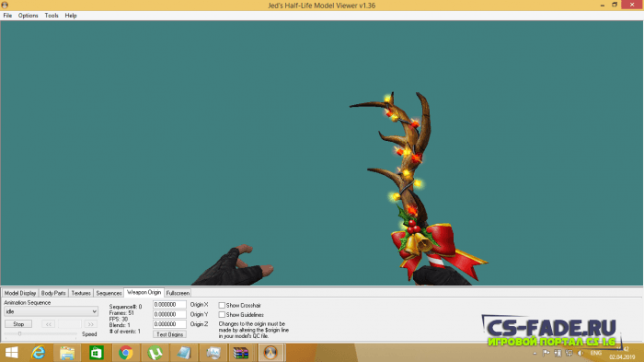Expand the Animation Sequence dropdown
This screenshot has height=362, width=644.
[x=51, y=311]
